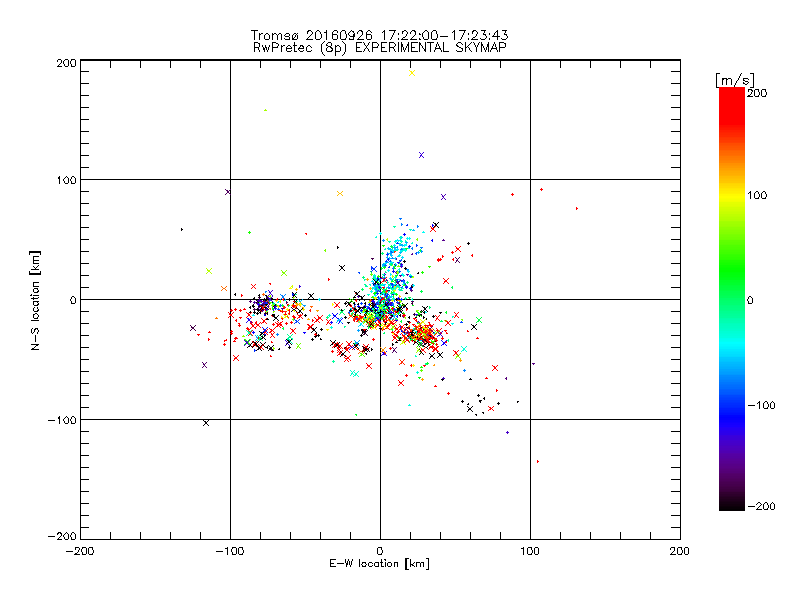Click the colour bar tick label "-200"

(x=761, y=506)
